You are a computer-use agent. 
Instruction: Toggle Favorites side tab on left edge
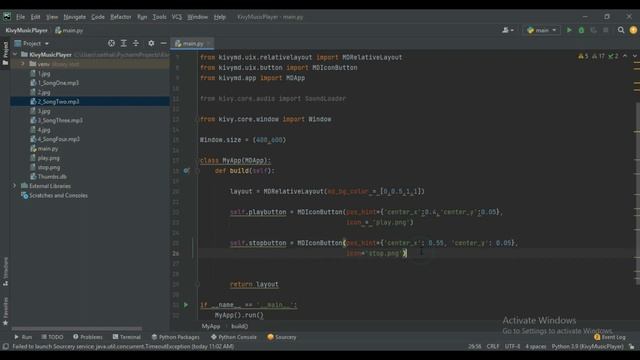[5, 311]
